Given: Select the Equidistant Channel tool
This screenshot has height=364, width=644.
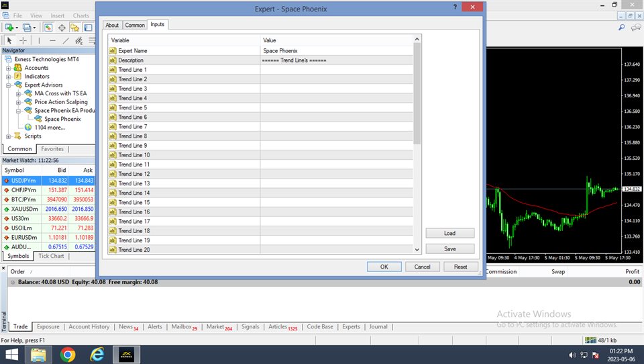Looking at the screenshot, I should pyautogui.click(x=79, y=40).
